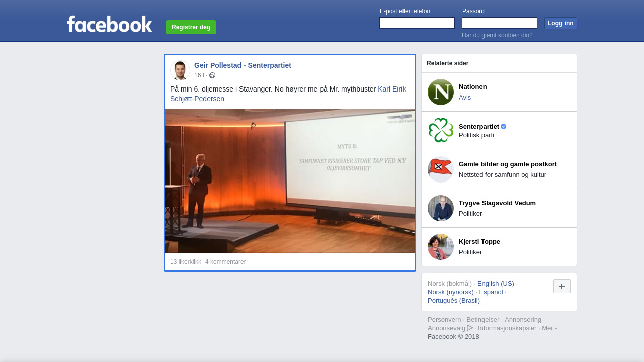Focus the E-post eller telefon field
Screen dimensions: 644x362
[417, 23]
